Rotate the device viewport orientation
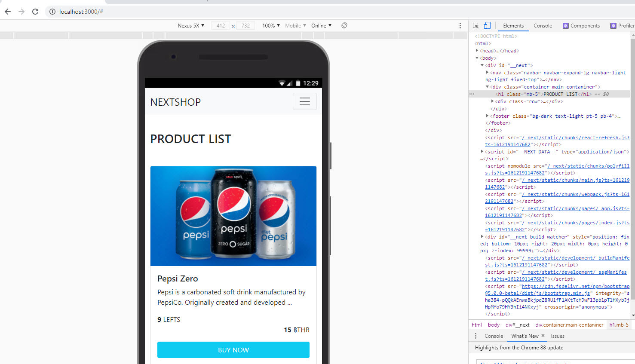 pyautogui.click(x=344, y=25)
